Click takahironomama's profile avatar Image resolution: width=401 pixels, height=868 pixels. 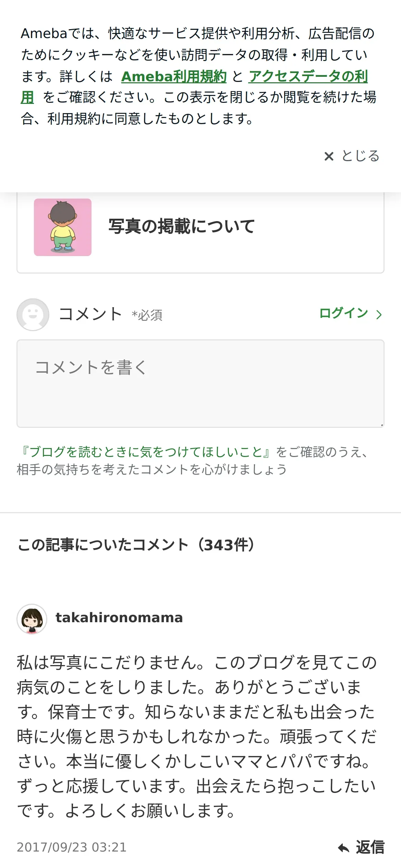(32, 618)
